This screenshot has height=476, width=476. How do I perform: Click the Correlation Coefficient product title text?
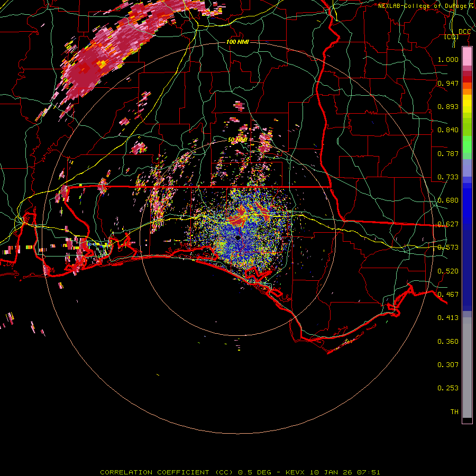pyautogui.click(x=240, y=472)
